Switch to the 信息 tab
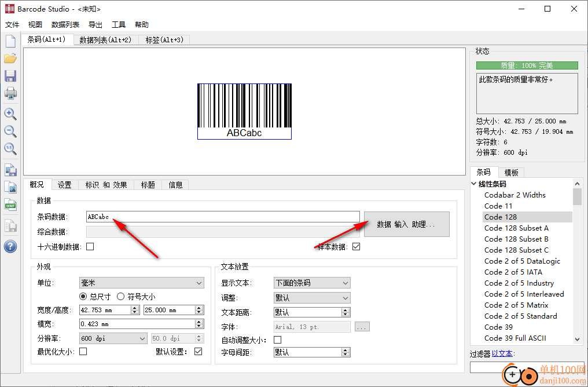588x387 pixels. point(175,185)
